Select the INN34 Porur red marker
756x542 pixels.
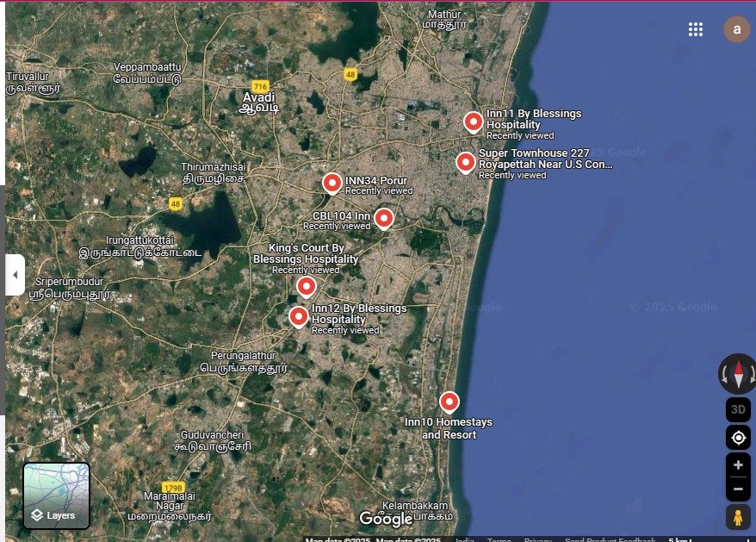pyautogui.click(x=332, y=183)
